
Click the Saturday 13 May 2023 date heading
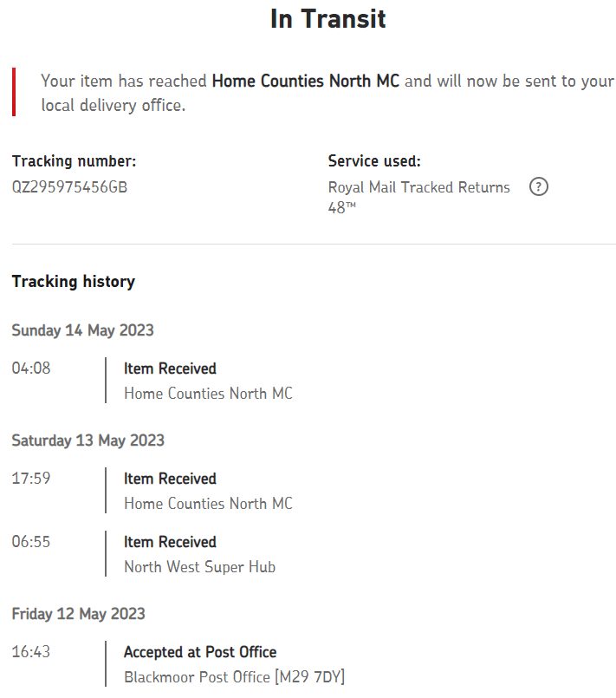click(x=88, y=440)
